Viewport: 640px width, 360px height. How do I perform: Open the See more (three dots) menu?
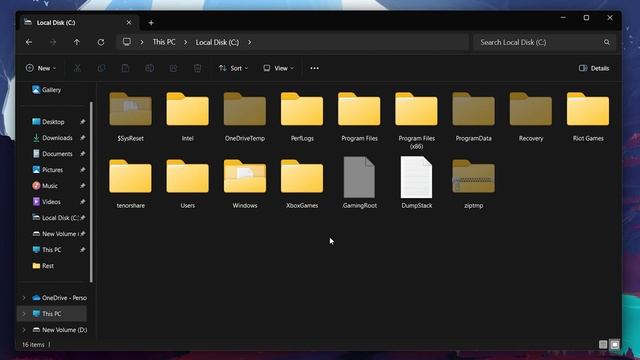(314, 68)
